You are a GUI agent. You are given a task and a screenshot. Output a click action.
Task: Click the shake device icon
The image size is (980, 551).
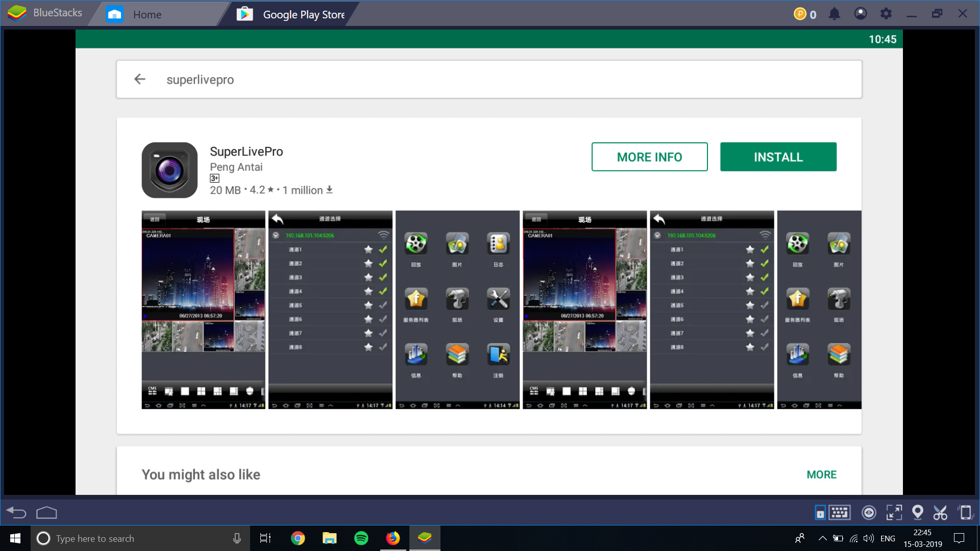click(x=965, y=512)
